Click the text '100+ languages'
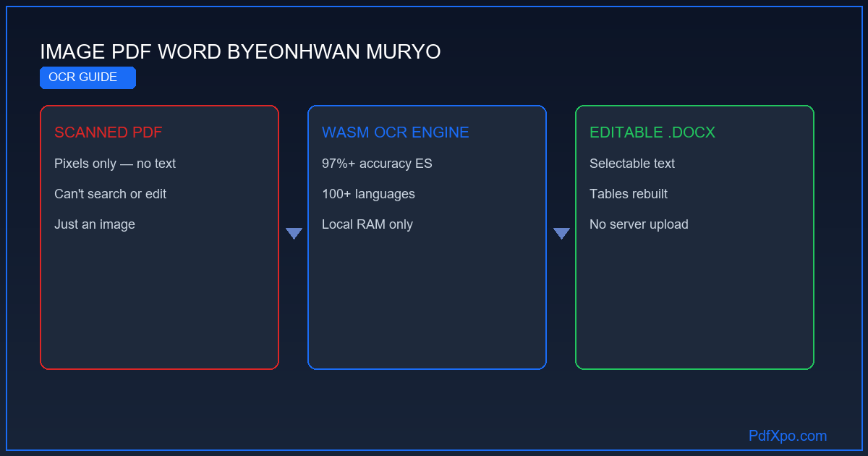 [x=369, y=194]
